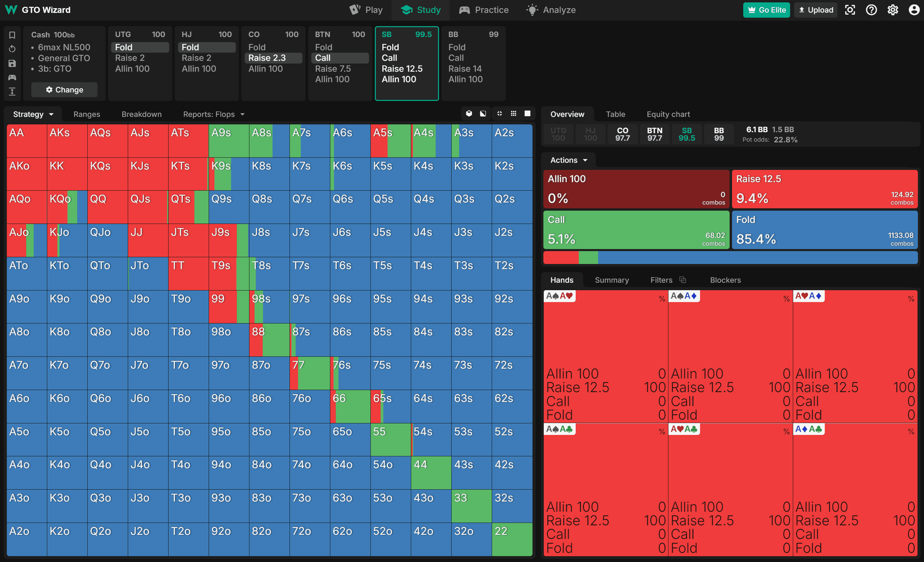Click the gamepad icon in left sidebar

(x=12, y=77)
